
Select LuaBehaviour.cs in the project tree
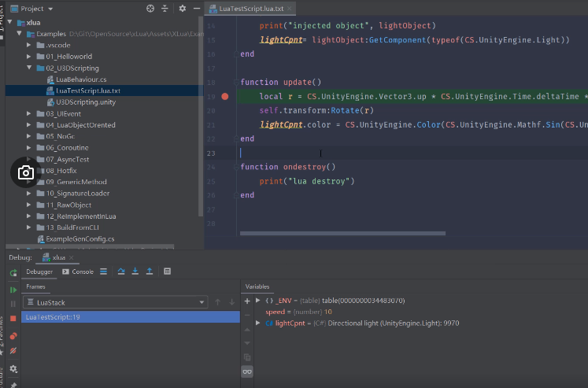pos(80,79)
